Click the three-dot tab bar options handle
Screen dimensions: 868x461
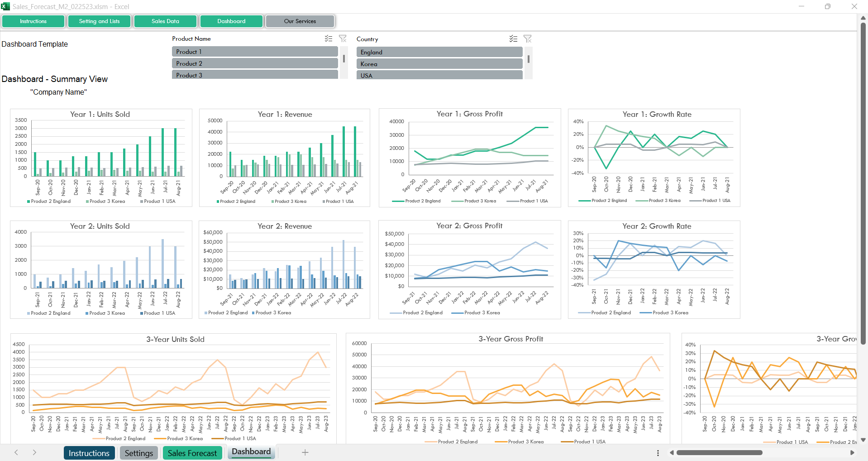658,453
